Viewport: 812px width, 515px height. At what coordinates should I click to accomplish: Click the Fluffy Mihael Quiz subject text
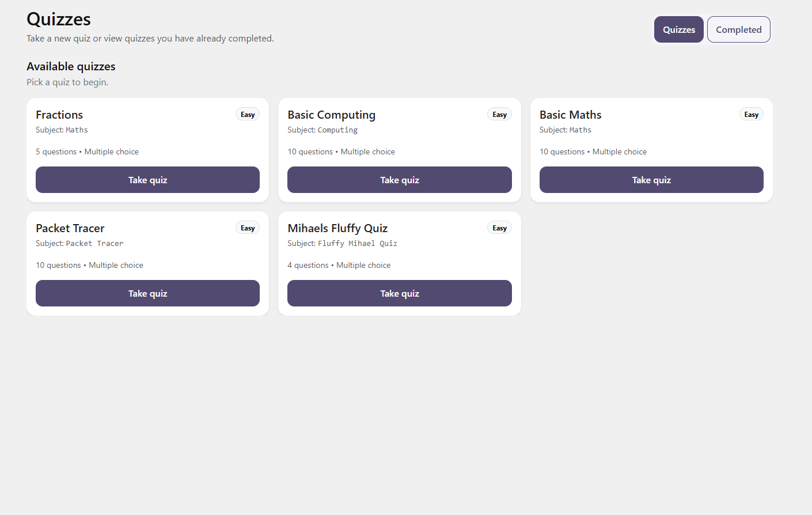coord(357,244)
